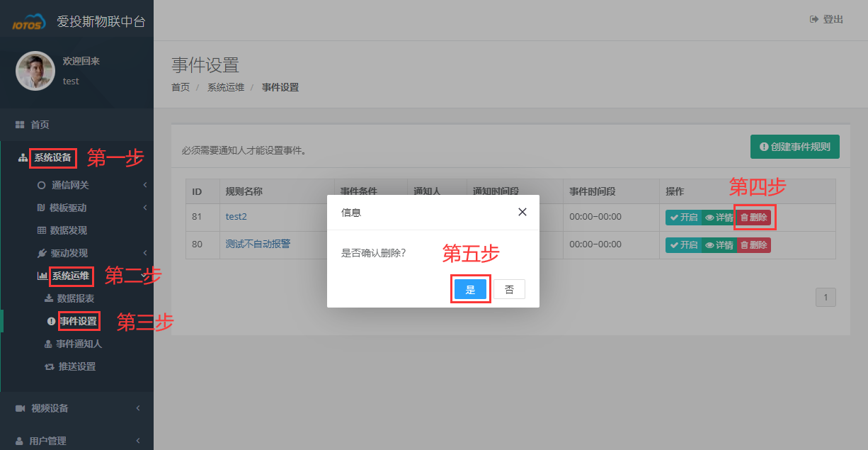868x450 pixels.
Task: Click the 创建事件规则 button
Action: [x=794, y=147]
